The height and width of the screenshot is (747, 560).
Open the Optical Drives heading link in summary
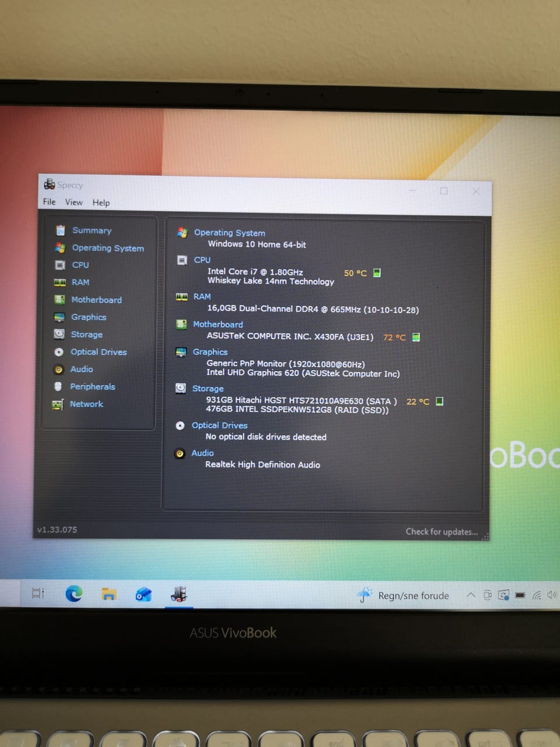(x=219, y=425)
